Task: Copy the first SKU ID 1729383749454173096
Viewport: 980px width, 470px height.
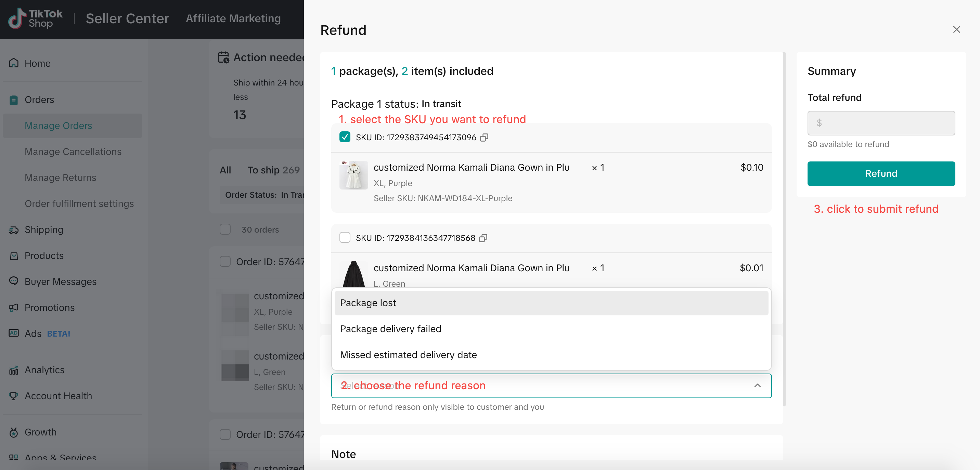Action: pos(484,137)
